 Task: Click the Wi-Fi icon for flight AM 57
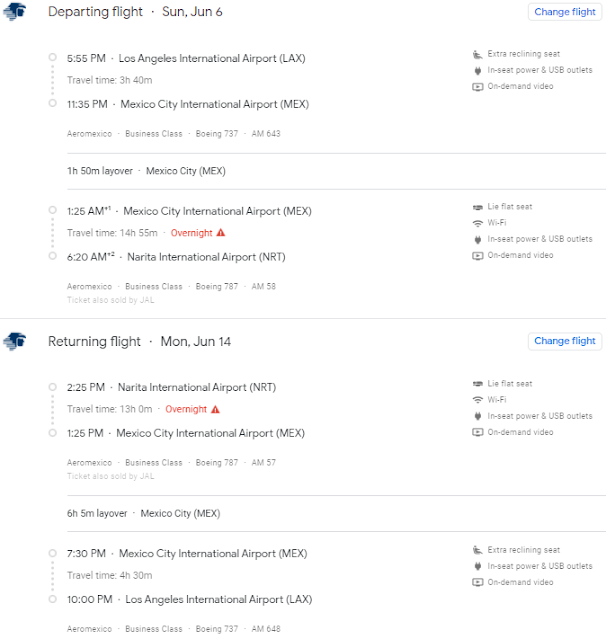477,399
